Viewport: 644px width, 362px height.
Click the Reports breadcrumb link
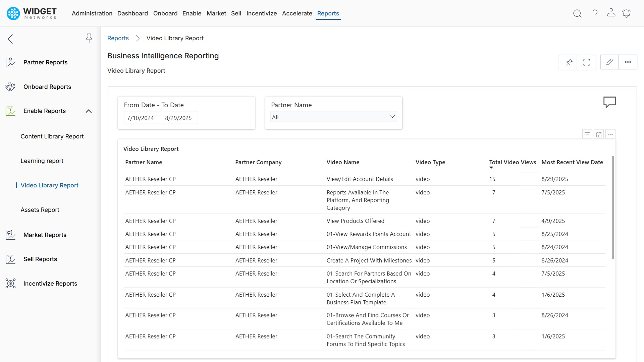click(118, 38)
